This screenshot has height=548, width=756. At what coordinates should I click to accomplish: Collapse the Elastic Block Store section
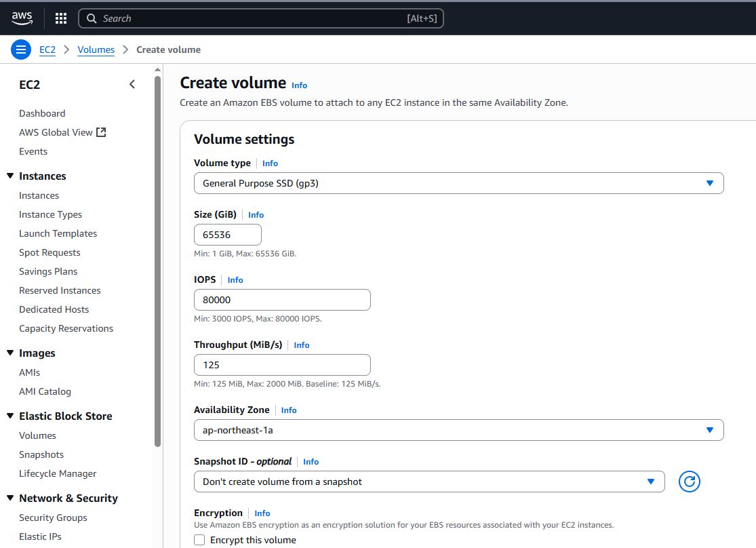click(x=10, y=416)
